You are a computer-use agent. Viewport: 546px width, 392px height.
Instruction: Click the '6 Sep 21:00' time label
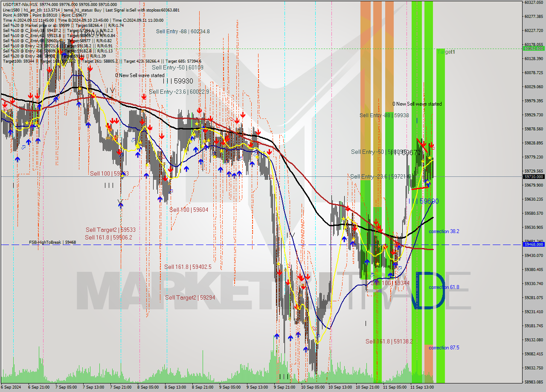tap(38, 387)
